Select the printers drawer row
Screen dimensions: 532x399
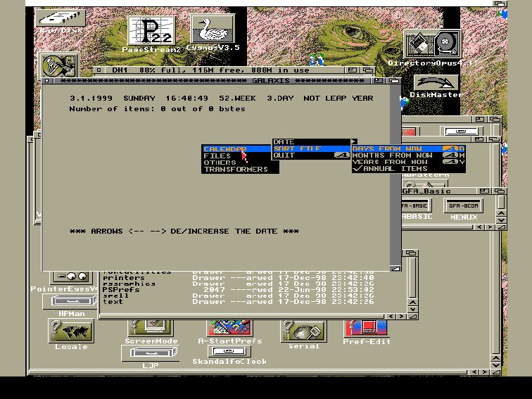(238, 277)
